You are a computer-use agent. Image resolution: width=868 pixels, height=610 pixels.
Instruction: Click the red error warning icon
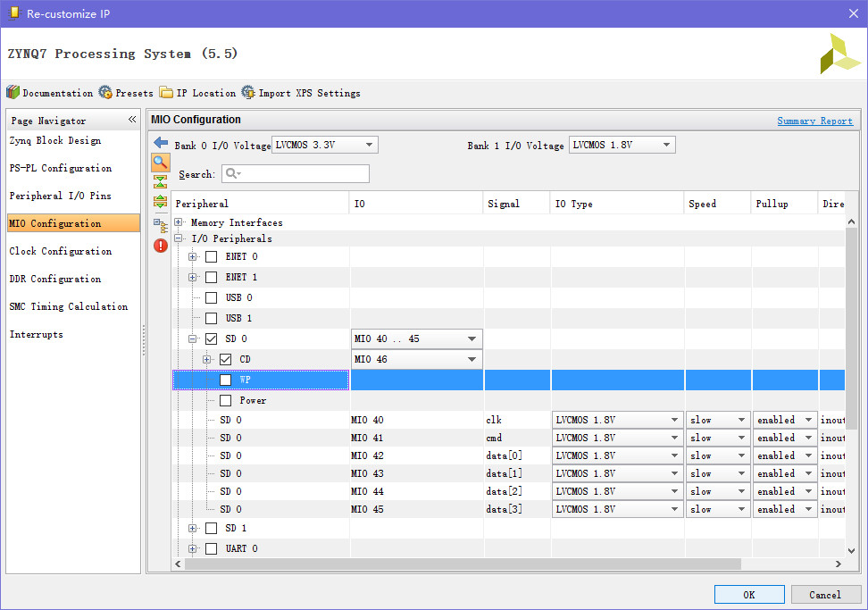(x=161, y=246)
